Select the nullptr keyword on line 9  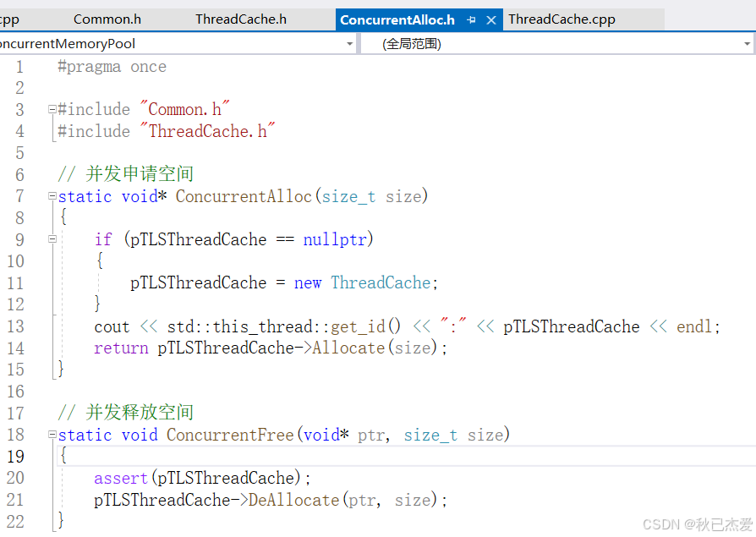(335, 239)
